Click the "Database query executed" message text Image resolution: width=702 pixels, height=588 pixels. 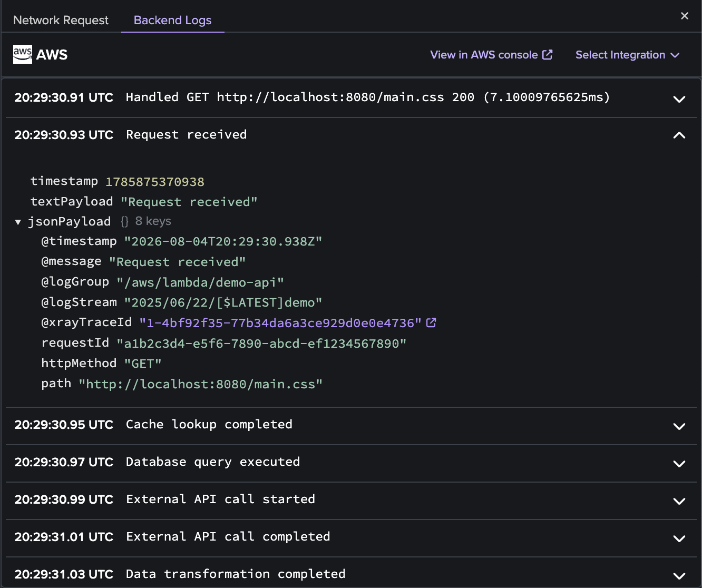pyautogui.click(x=213, y=462)
